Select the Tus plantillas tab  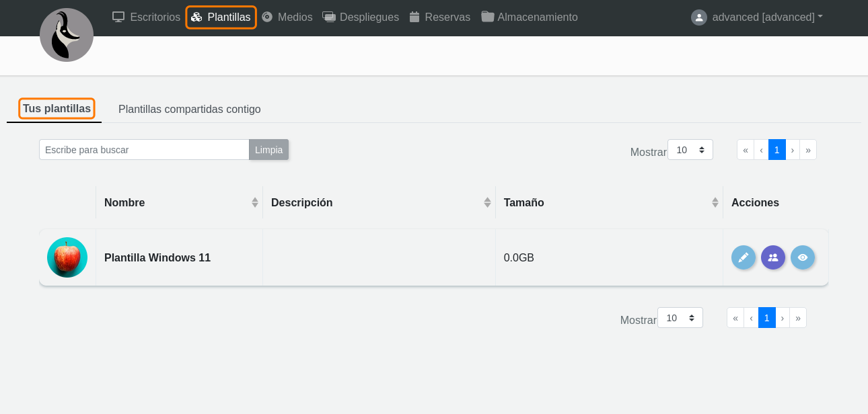[57, 109]
